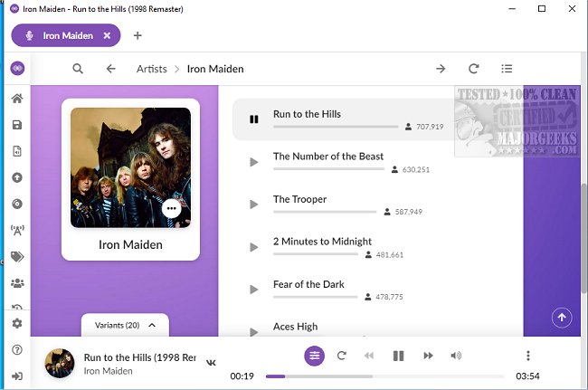Screen dimensions: 588x390
Task: Play The Number of the Beast
Action: click(254, 162)
